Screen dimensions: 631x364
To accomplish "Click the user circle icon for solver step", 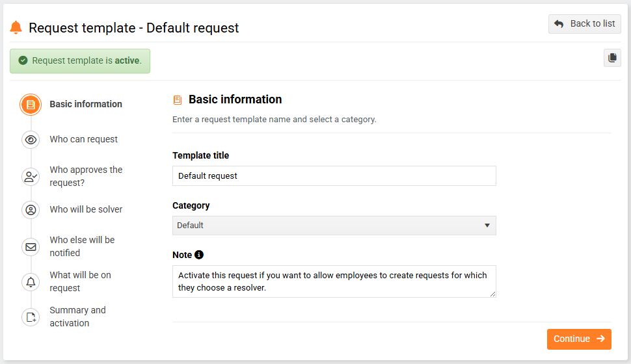I will (31, 210).
